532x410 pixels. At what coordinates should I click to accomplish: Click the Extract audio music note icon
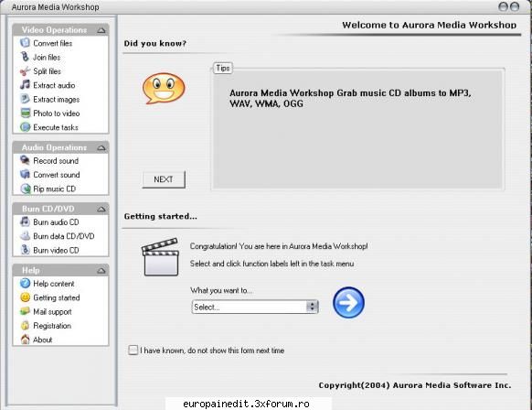coord(25,85)
